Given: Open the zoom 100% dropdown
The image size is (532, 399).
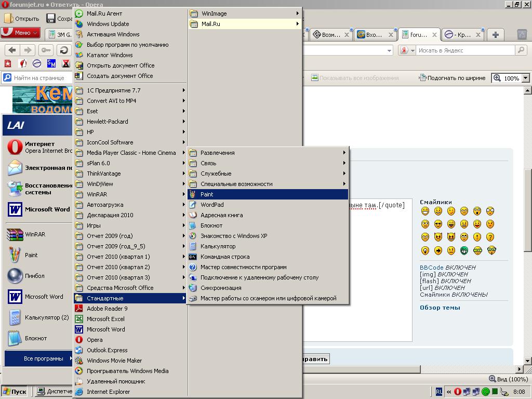Looking at the screenshot, I should pos(525,78).
